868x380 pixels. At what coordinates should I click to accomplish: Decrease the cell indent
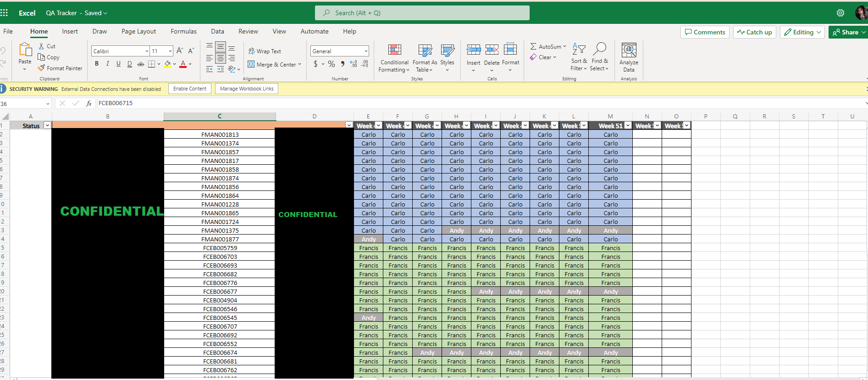210,69
